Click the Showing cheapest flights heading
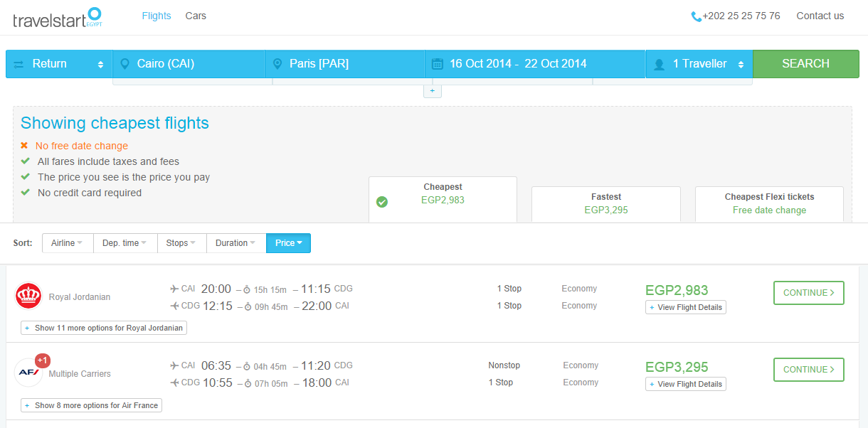The height and width of the screenshot is (428, 868). point(115,123)
